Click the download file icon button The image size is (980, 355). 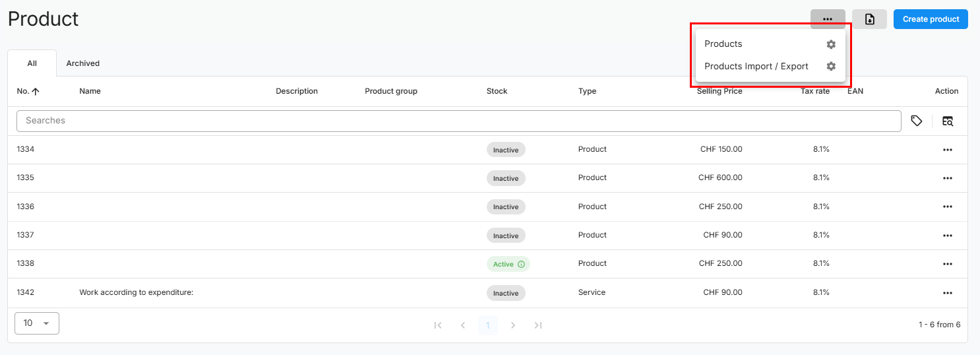tap(869, 19)
